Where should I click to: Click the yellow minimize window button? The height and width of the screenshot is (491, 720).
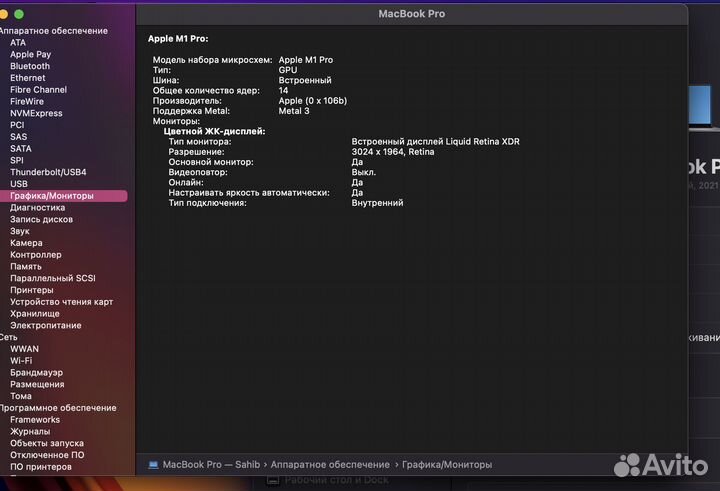(3, 14)
